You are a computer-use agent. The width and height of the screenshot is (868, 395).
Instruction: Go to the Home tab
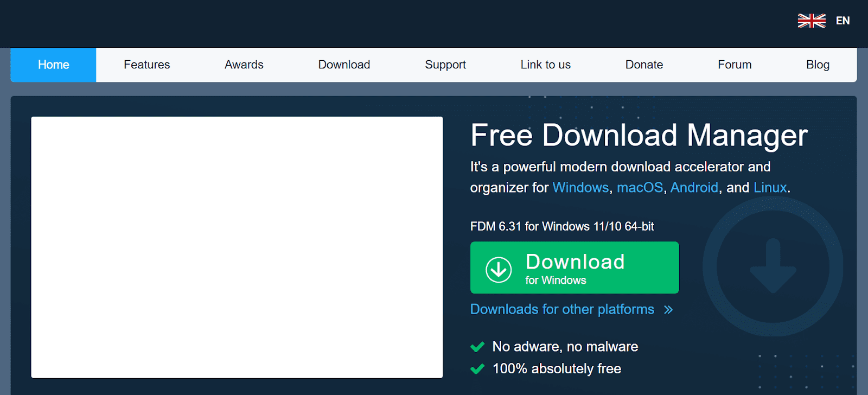point(53,65)
